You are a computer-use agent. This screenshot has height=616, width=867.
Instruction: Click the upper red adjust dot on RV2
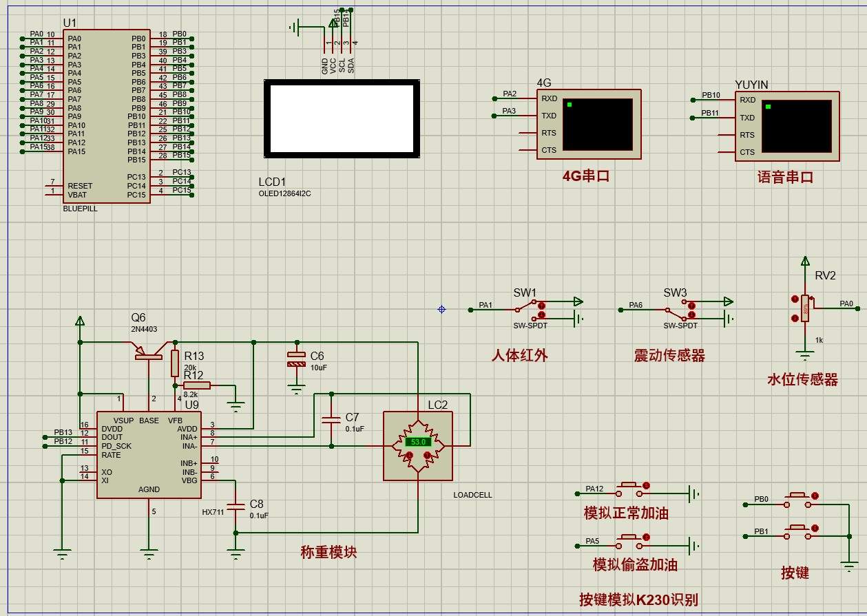[795, 299]
